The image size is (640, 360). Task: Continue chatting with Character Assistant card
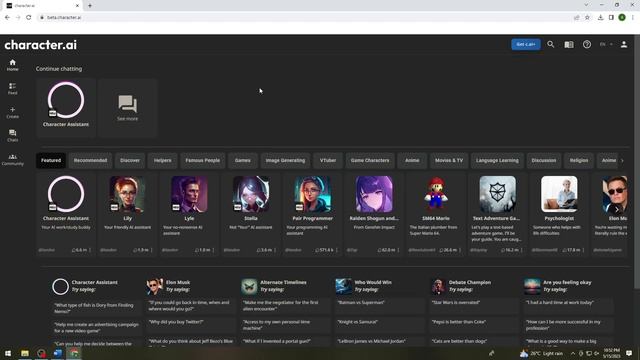click(x=66, y=108)
